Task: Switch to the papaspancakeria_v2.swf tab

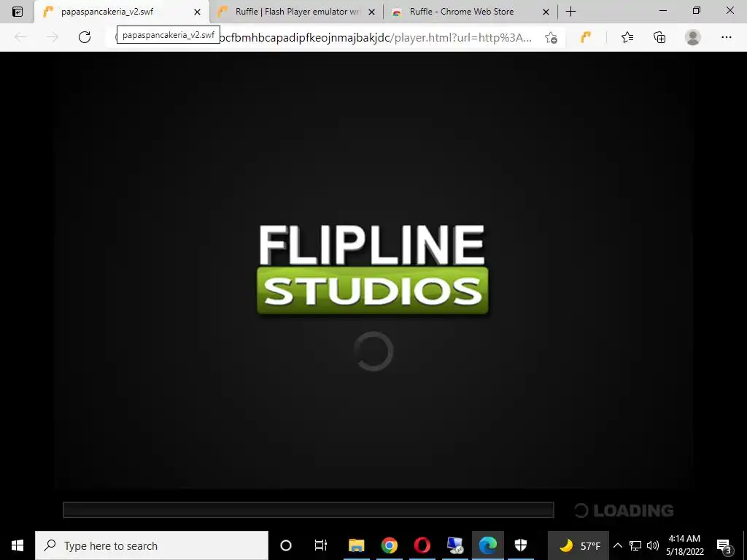Action: tap(122, 12)
